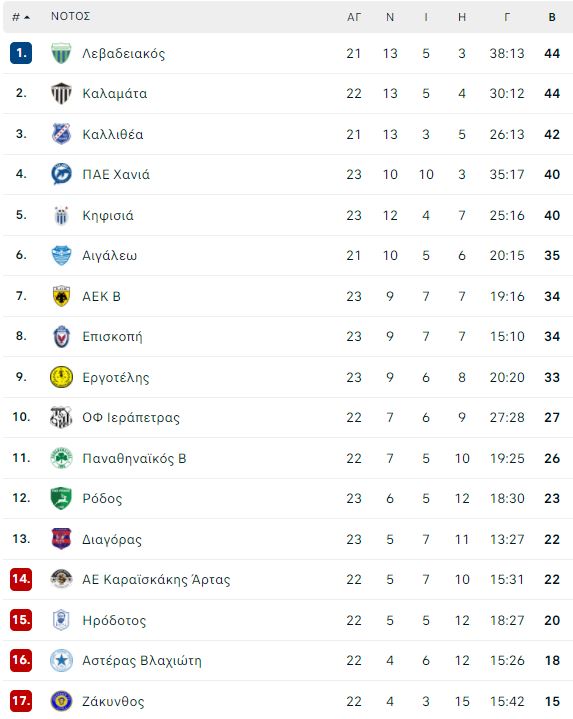Open the Ρόδος green deer crest
Screen dimensions: 573x719
pyautogui.click(x=61, y=498)
